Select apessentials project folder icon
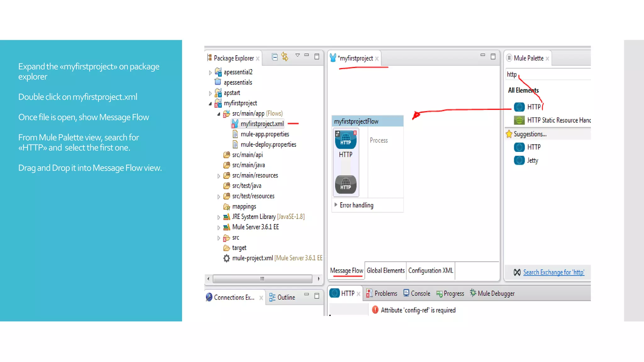 click(218, 82)
